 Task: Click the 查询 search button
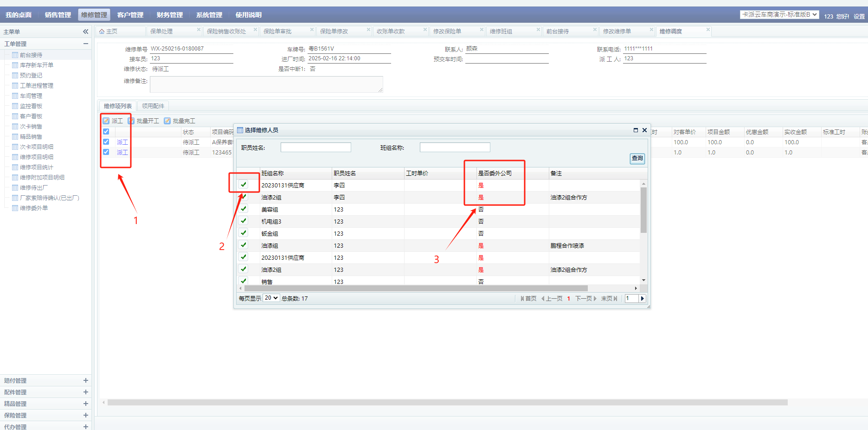637,159
